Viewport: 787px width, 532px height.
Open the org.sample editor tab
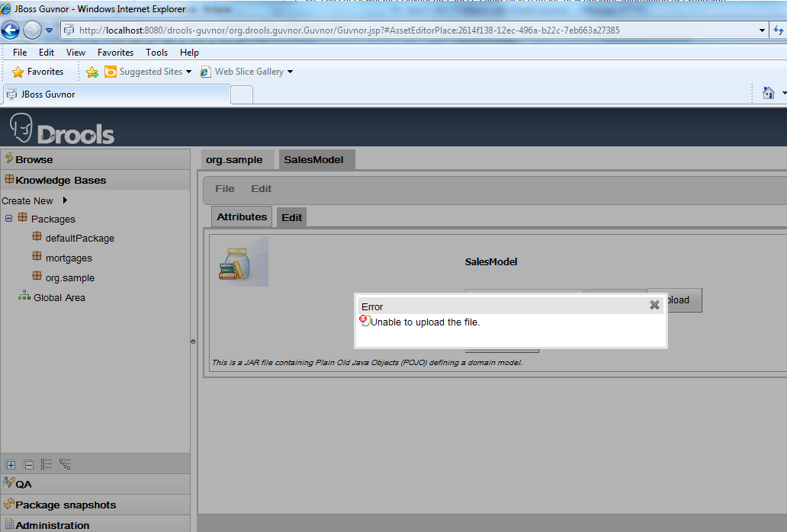pos(234,160)
